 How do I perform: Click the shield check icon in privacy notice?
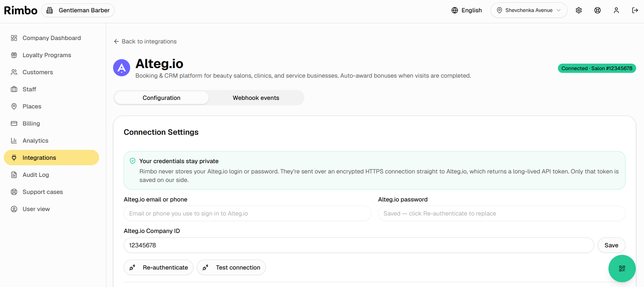pyautogui.click(x=133, y=161)
